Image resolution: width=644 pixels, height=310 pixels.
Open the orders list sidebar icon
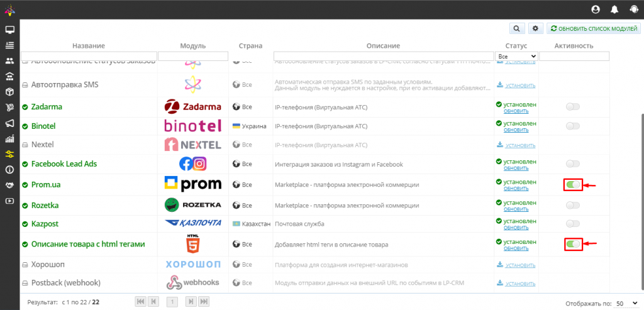point(9,45)
